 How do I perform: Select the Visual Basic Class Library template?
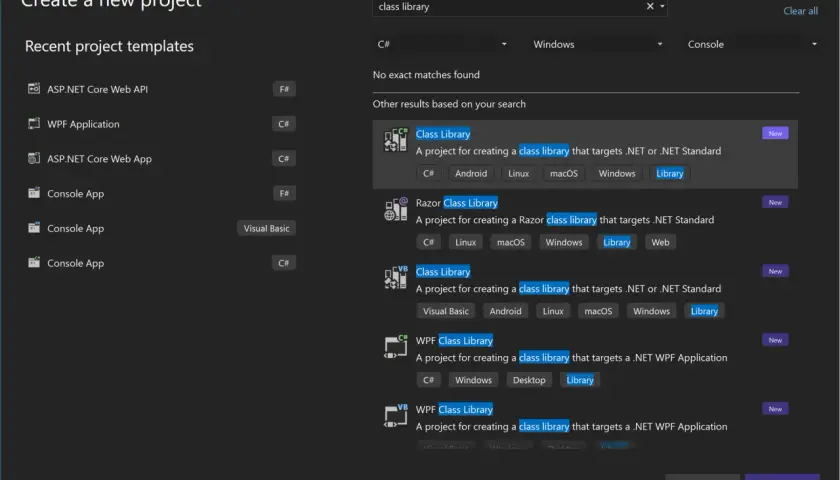coord(585,292)
